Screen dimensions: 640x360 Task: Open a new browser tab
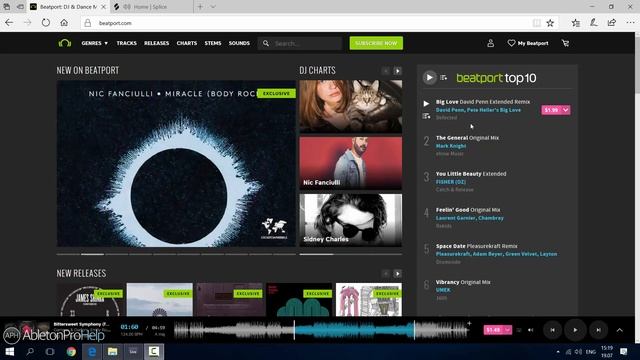pos(200,7)
